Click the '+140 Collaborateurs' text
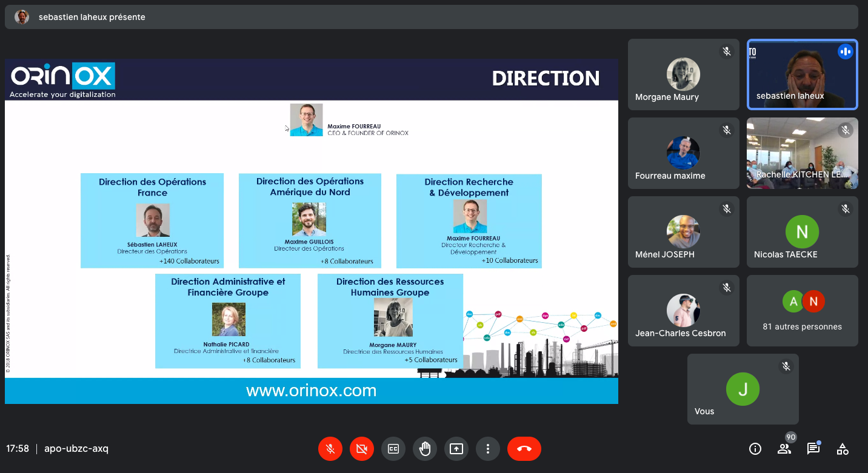The height and width of the screenshot is (473, 868). pos(189,262)
